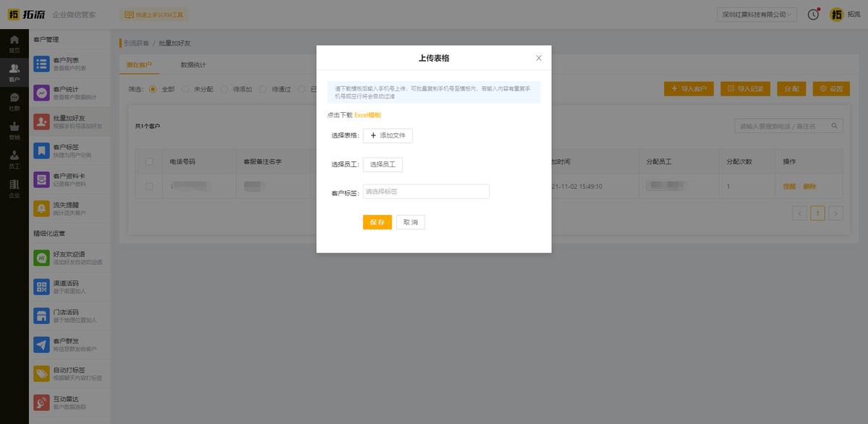Select the 客户统计 icon in sidebar
The height and width of the screenshot is (424, 868).
click(41, 92)
